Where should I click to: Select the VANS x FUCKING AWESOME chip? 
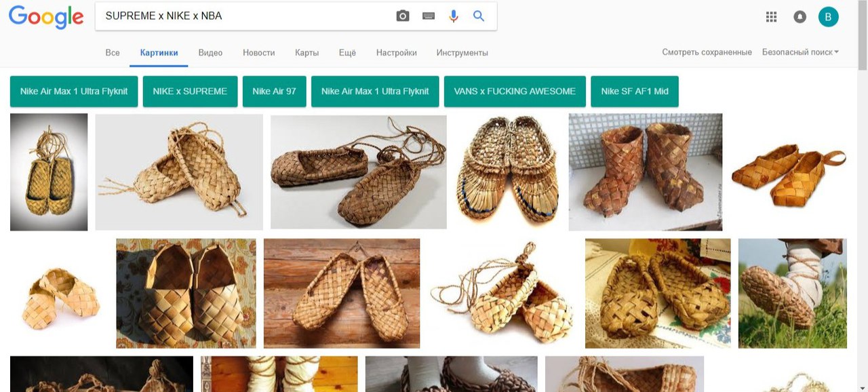click(x=514, y=92)
